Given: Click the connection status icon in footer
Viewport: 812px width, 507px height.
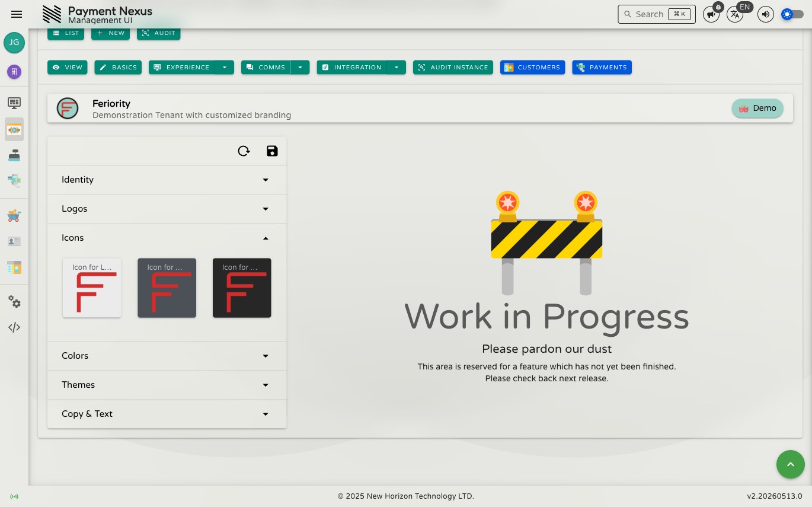Looking at the screenshot, I should [14, 496].
